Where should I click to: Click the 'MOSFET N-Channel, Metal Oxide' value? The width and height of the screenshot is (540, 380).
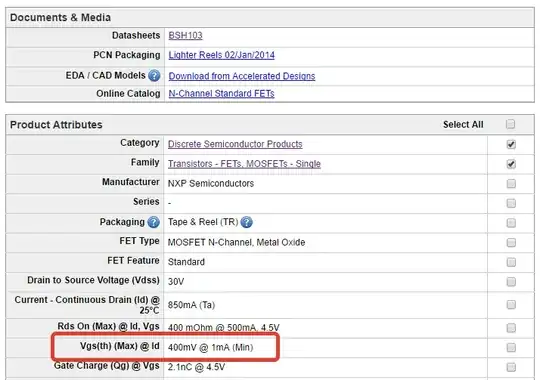point(236,243)
